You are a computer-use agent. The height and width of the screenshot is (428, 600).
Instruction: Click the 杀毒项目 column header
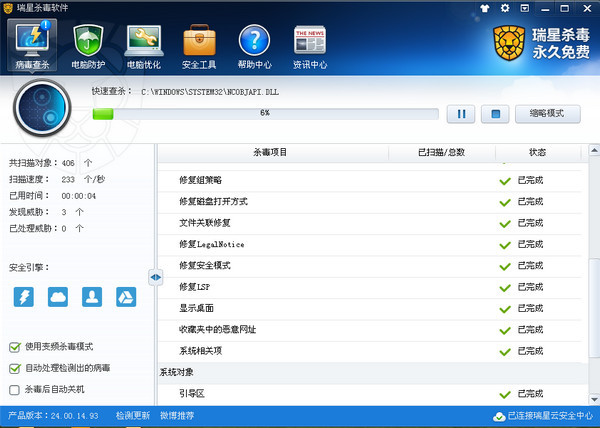270,152
